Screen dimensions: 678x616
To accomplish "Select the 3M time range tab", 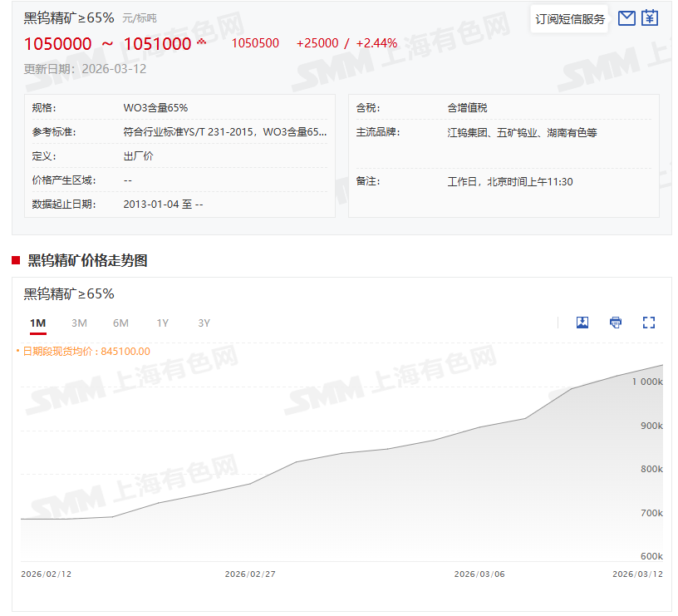I will click(79, 323).
